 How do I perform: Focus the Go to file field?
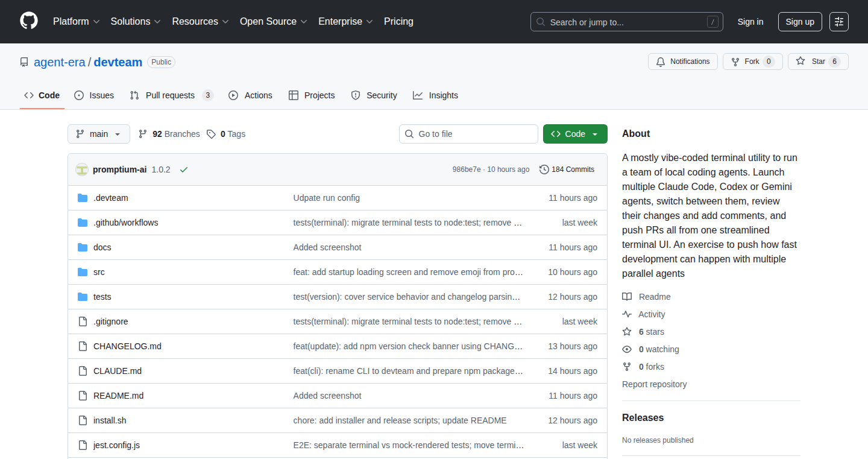click(468, 134)
